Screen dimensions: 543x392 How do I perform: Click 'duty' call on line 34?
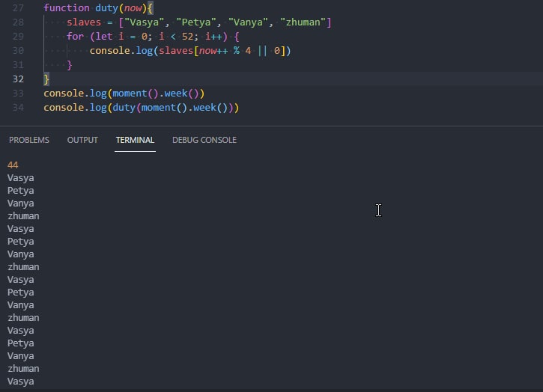(x=124, y=107)
